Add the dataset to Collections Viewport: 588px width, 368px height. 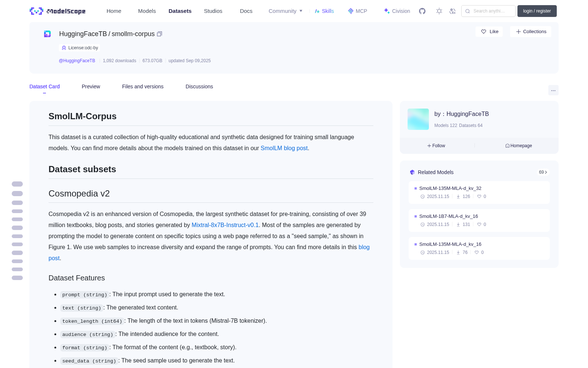(x=531, y=32)
